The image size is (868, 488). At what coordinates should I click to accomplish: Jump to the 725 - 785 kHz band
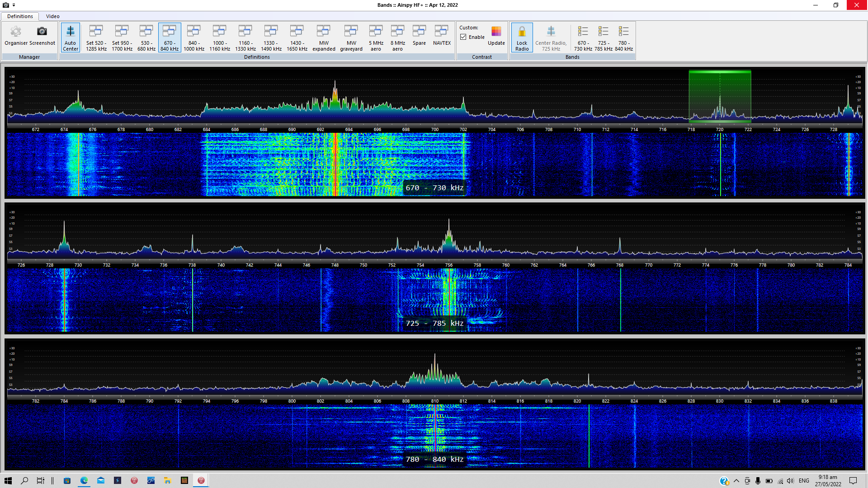tap(603, 38)
